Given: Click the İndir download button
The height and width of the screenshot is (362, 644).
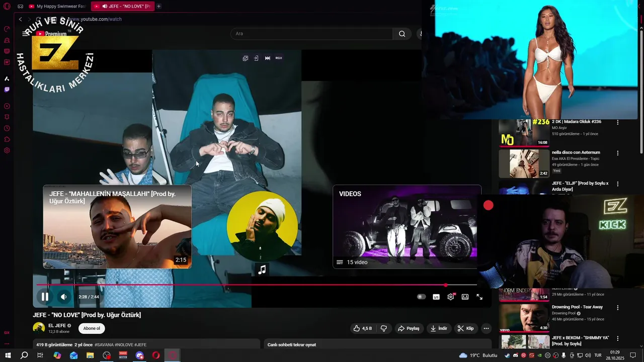Looking at the screenshot, I should coord(439,328).
